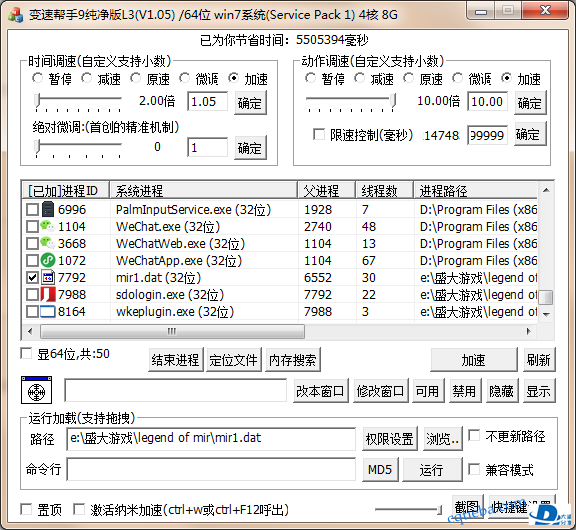Sort by the 进程路径 column header
Image resolution: width=576 pixels, height=530 pixels.
476,190
